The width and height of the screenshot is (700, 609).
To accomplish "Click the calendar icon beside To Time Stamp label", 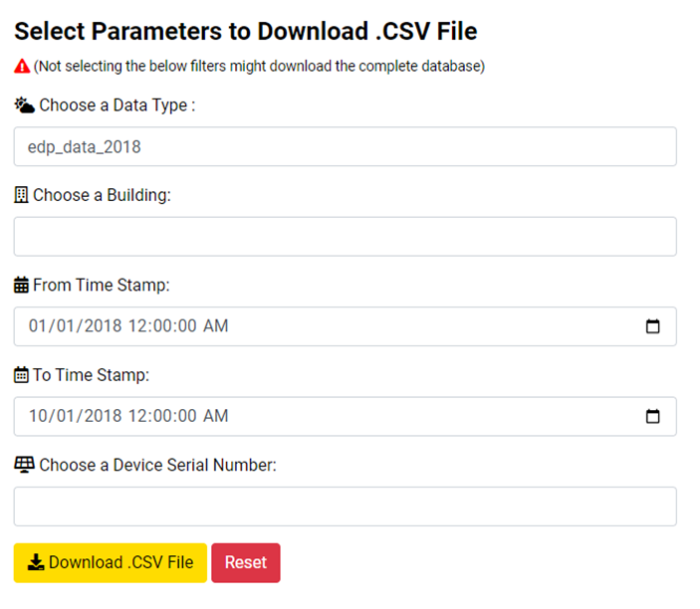I will [x=21, y=375].
